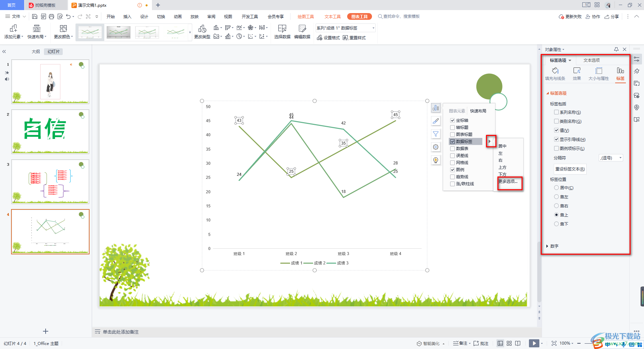Click Set Format (设置格式) button
Image resolution: width=644 pixels, height=349 pixels.
(328, 38)
